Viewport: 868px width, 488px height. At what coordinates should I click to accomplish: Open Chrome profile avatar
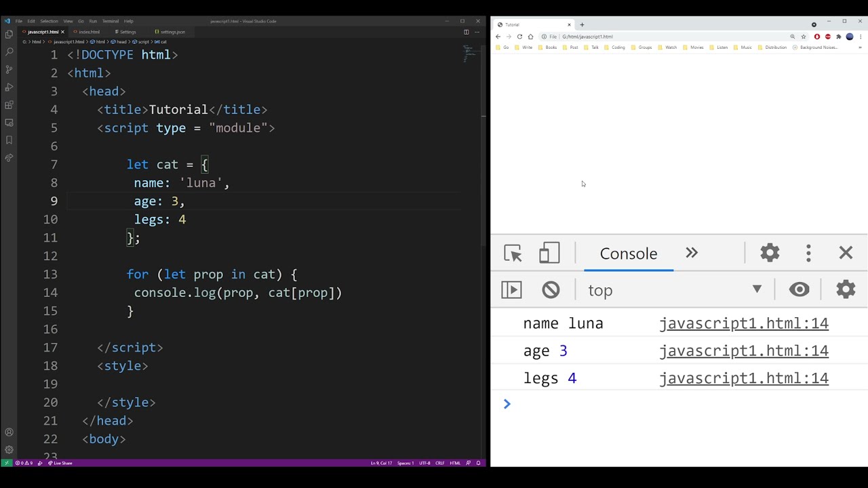tap(849, 37)
